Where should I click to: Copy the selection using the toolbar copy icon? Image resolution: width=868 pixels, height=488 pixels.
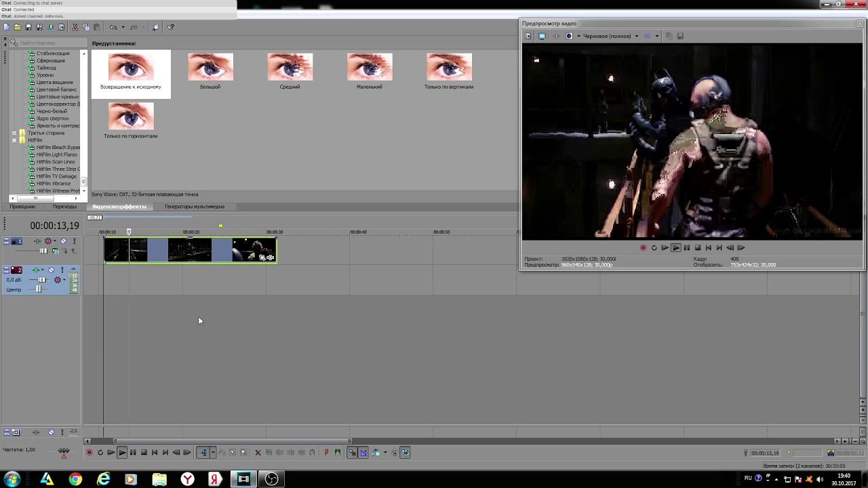click(x=86, y=27)
